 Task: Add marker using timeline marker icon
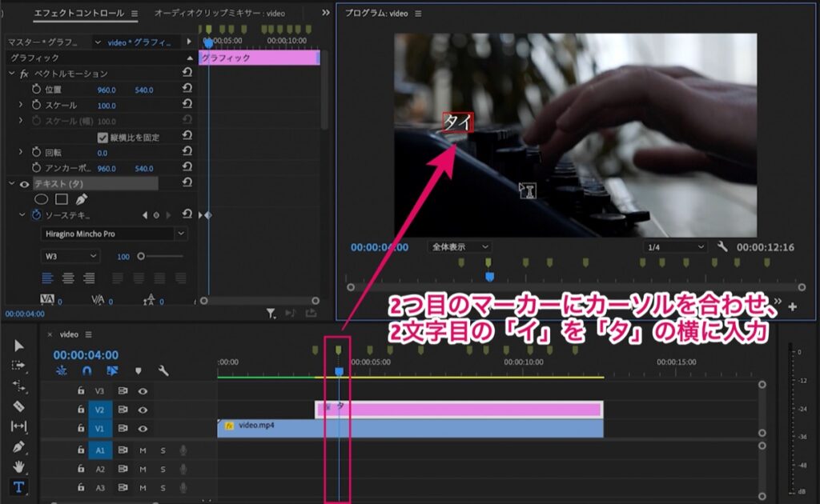point(138,371)
